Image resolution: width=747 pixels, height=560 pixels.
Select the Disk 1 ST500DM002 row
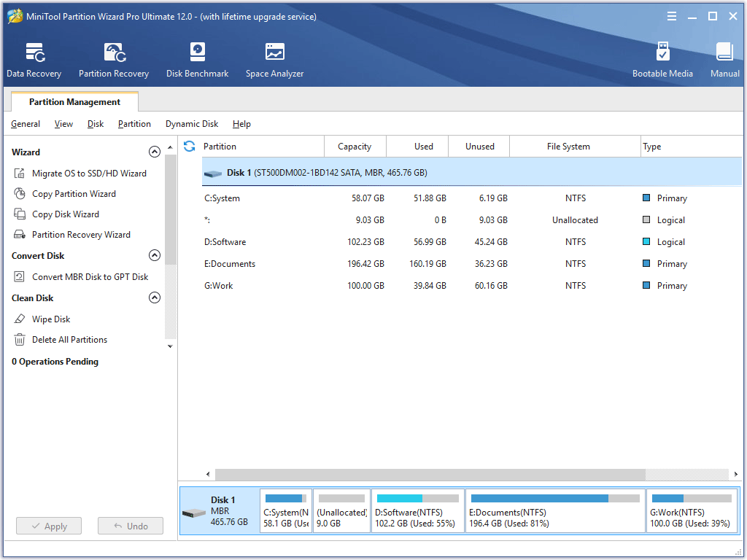472,172
